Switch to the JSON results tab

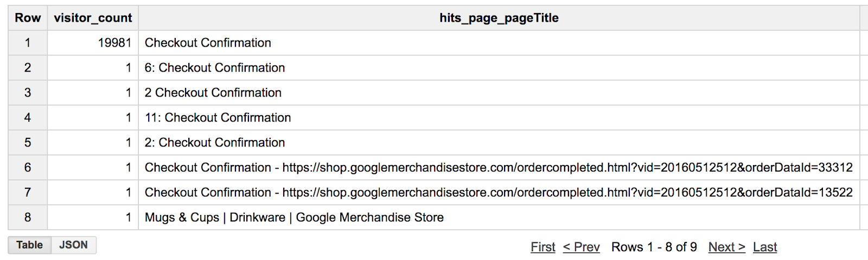pos(74,245)
